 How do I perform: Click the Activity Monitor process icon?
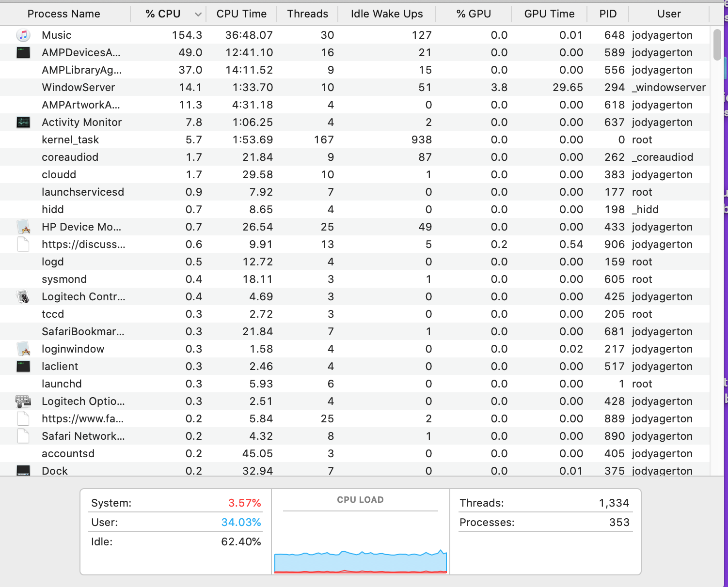[23, 122]
